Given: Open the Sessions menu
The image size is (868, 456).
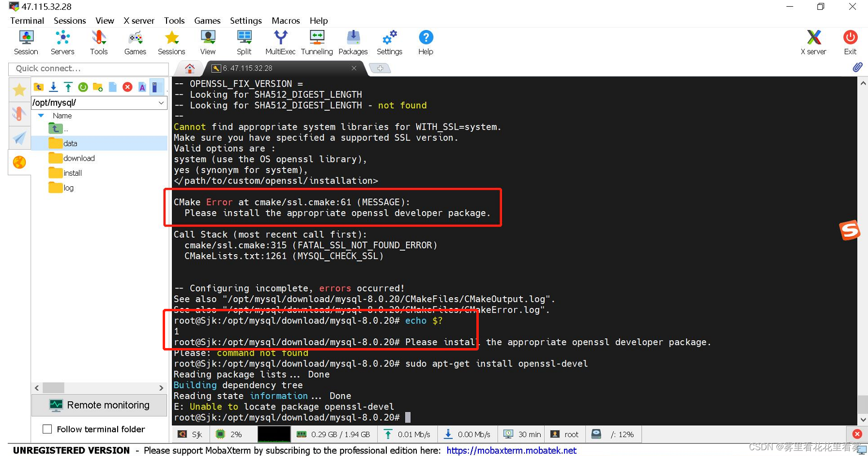Looking at the screenshot, I should [x=70, y=21].
